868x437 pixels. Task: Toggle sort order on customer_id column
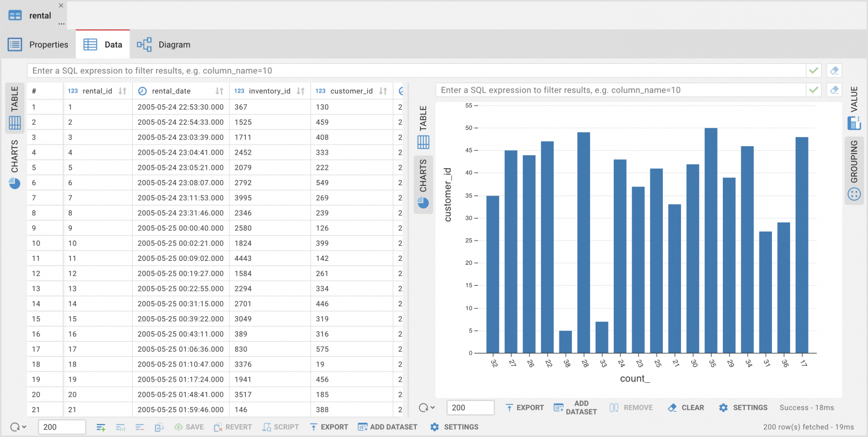[383, 91]
